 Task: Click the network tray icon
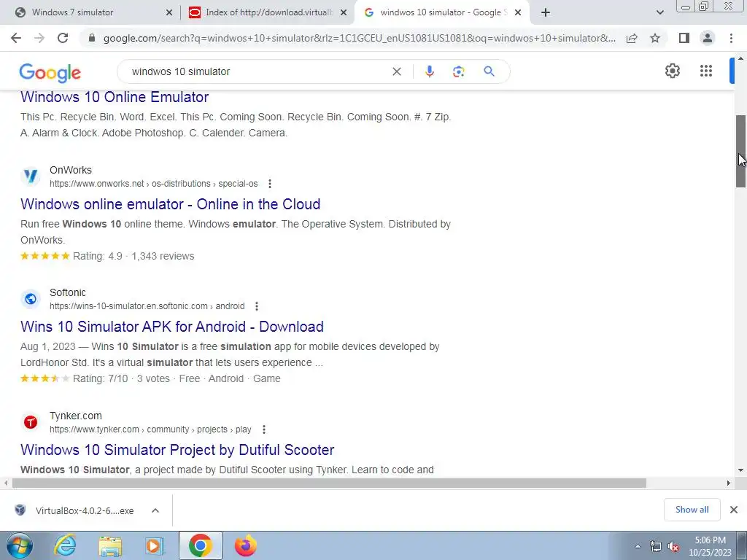[x=656, y=547]
